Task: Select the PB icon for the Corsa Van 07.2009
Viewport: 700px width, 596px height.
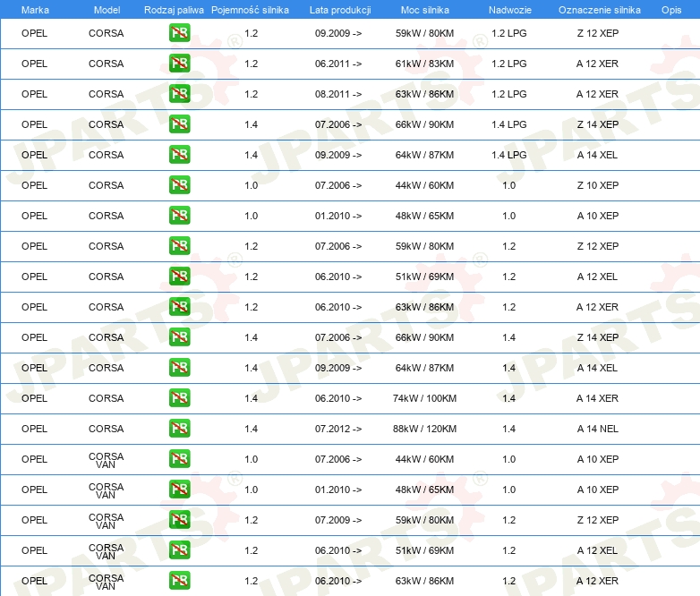Action: 179,520
